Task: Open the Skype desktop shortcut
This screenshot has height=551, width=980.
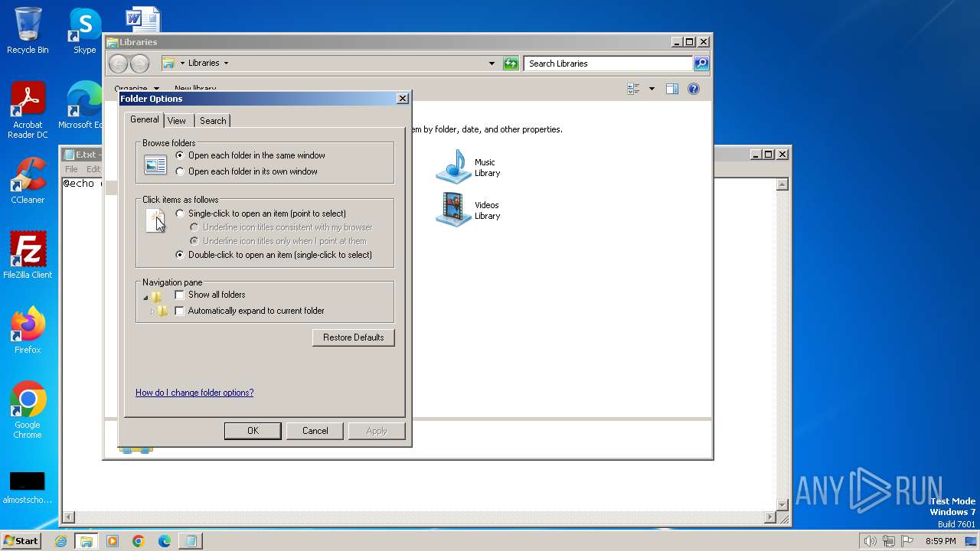Action: 84,31
